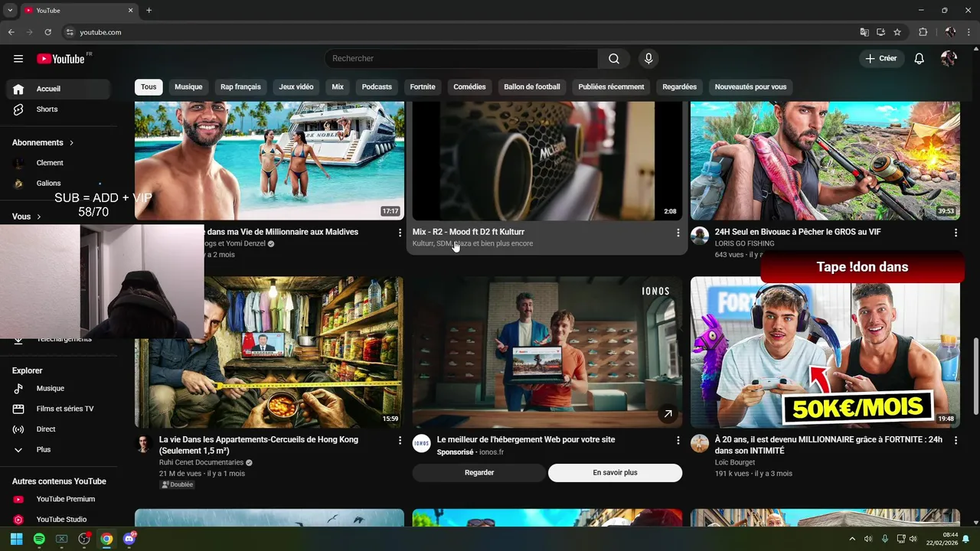Click the Créer button
The image size is (980, 551).
tap(881, 59)
